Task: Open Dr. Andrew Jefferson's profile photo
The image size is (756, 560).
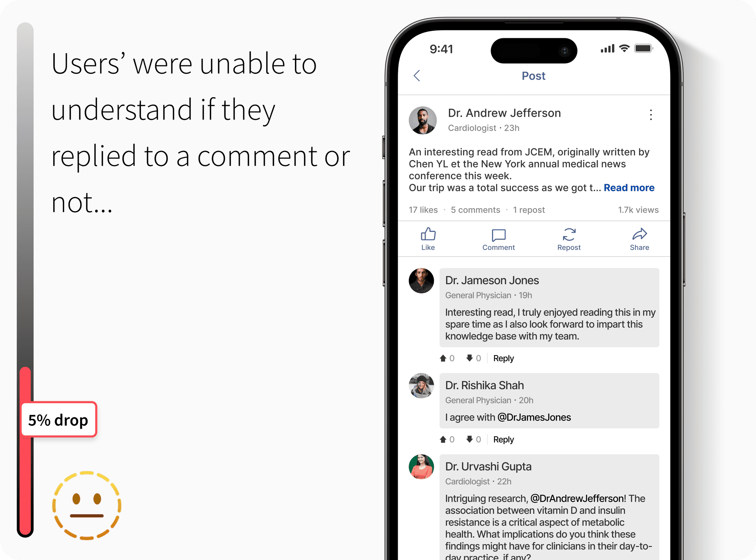Action: tap(423, 120)
